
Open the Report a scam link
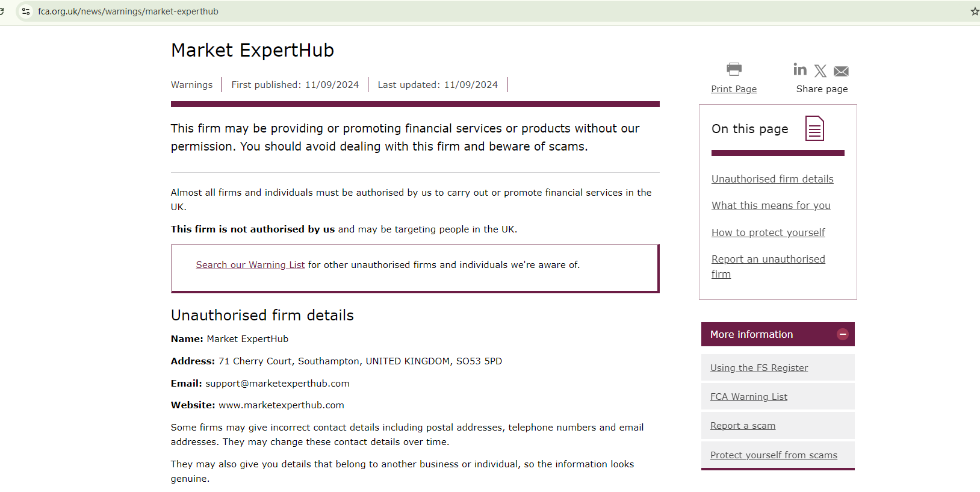coord(742,426)
